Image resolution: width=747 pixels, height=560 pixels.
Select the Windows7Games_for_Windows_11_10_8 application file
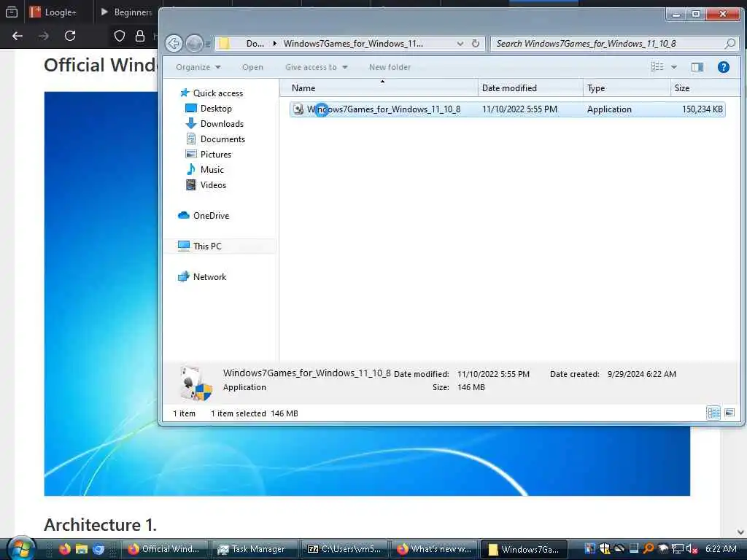point(508,109)
